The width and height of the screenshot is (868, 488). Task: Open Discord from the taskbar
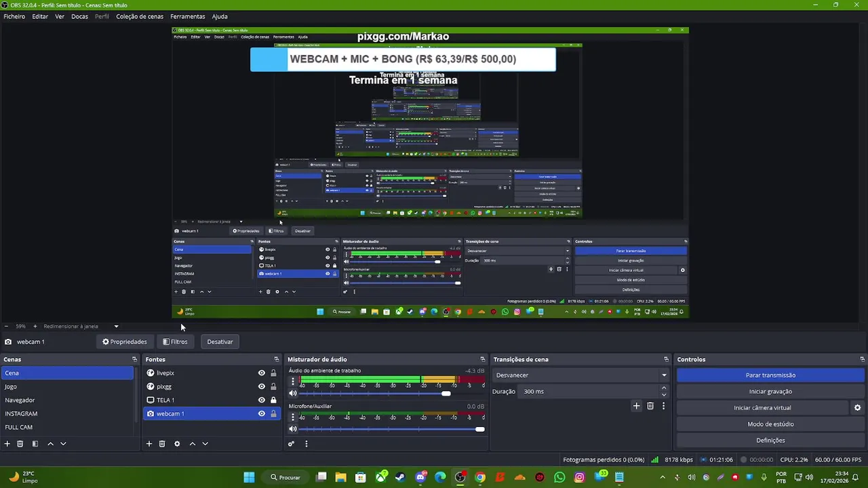click(420, 477)
